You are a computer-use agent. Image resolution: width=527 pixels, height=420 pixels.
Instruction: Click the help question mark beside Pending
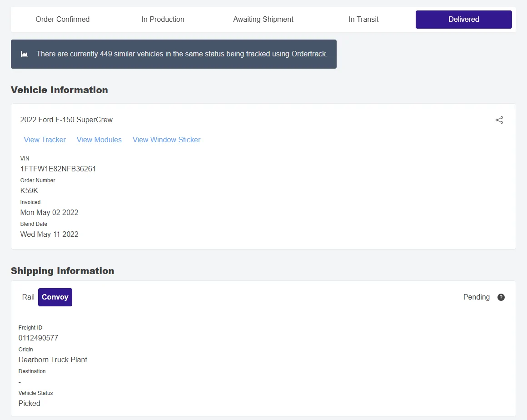tap(501, 297)
